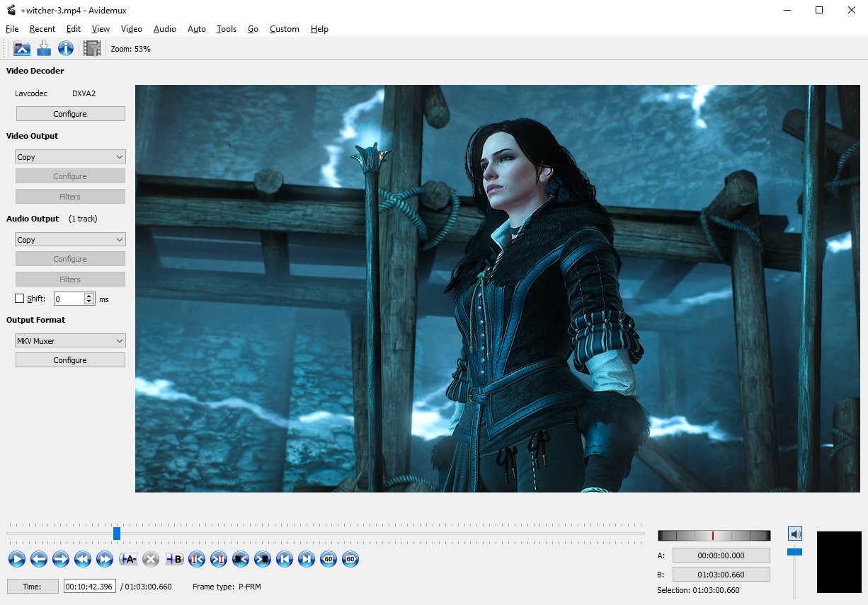Open the Auto menu
This screenshot has width=868, height=605.
(x=197, y=29)
